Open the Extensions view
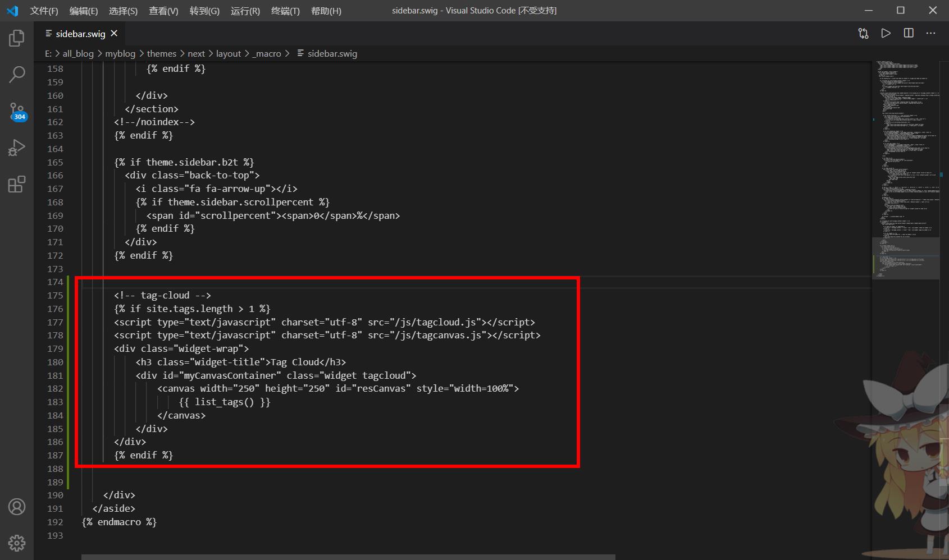This screenshot has width=949, height=560. 17,184
